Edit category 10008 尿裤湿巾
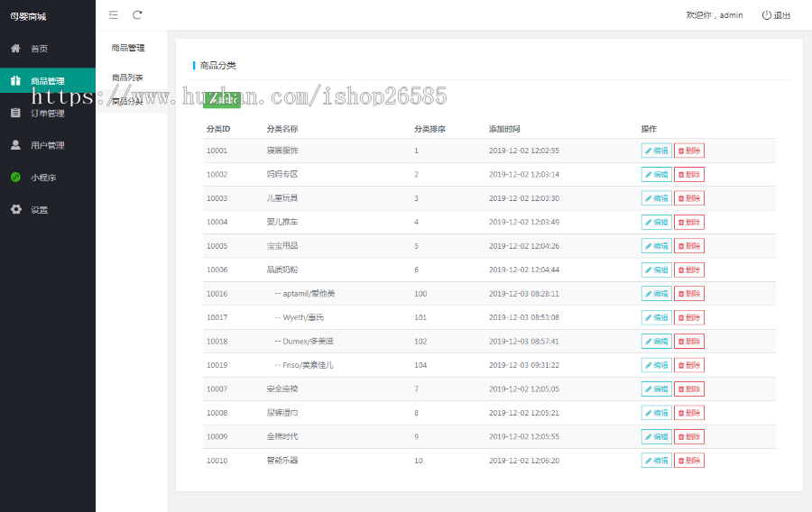Screen dimensions: 812x512 pyautogui.click(x=657, y=413)
